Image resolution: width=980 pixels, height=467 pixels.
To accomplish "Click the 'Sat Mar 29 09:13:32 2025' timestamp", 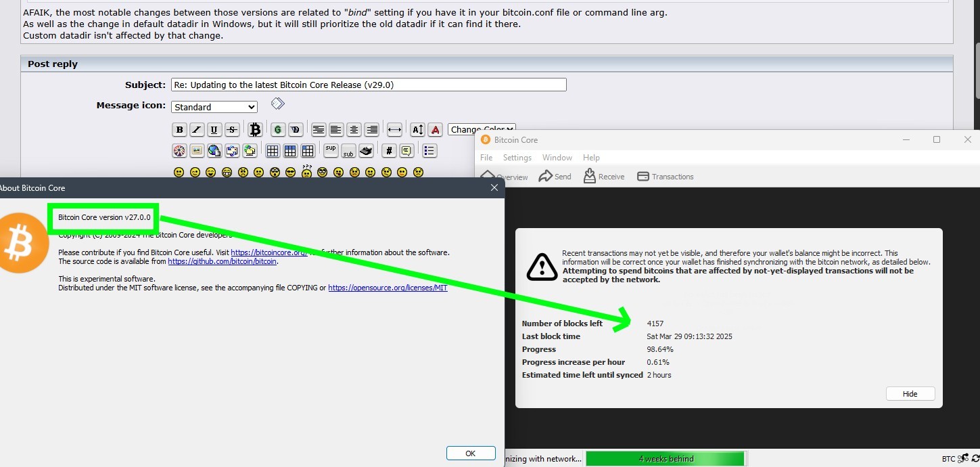I will [x=689, y=336].
